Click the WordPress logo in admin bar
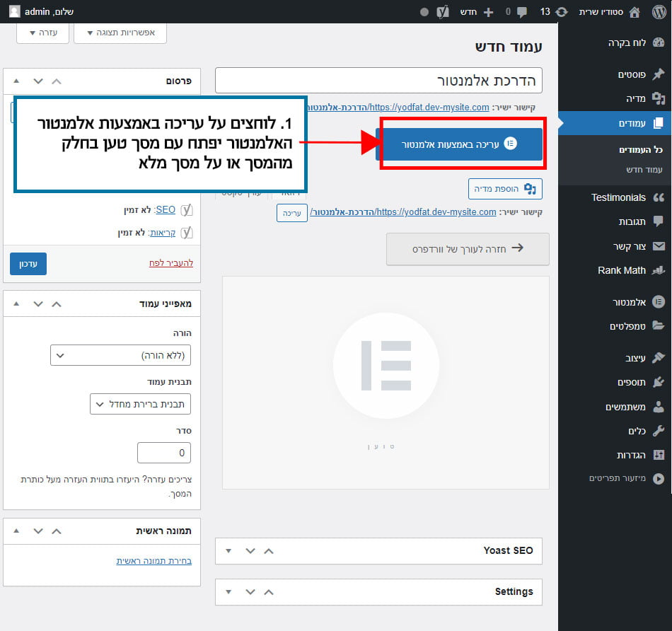This screenshot has width=672, height=631. click(x=659, y=11)
